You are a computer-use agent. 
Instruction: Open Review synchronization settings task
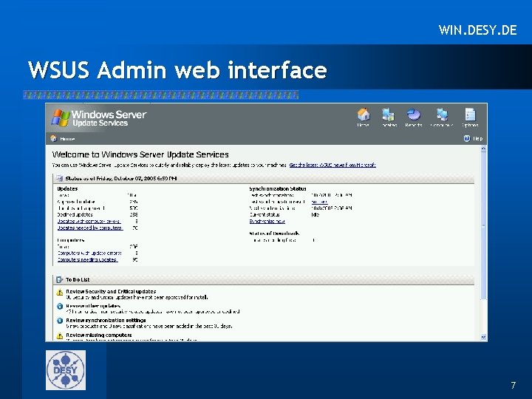click(106, 320)
